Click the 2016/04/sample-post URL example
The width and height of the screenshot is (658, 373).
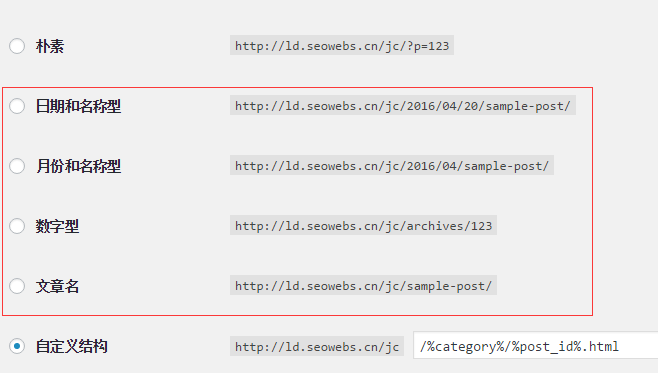coord(392,165)
